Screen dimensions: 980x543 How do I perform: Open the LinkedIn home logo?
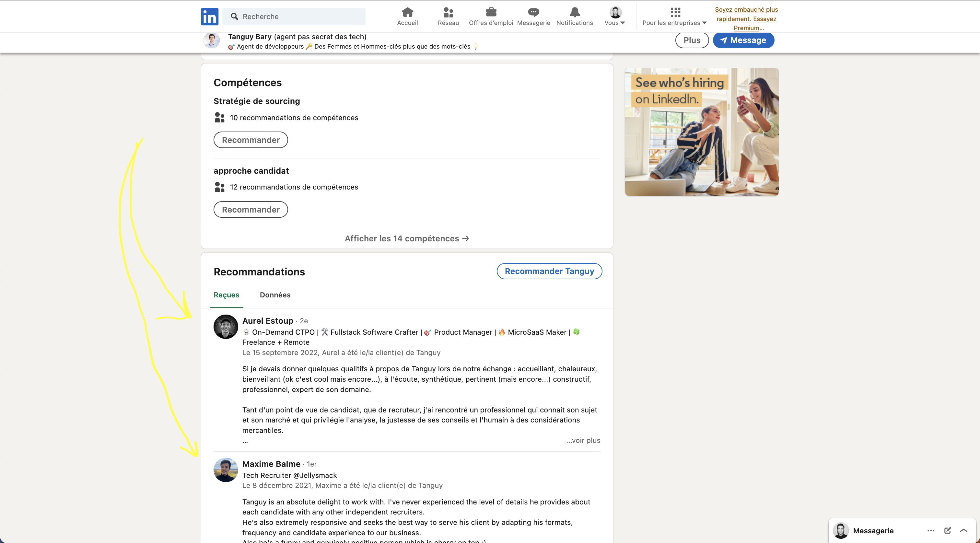pyautogui.click(x=210, y=16)
